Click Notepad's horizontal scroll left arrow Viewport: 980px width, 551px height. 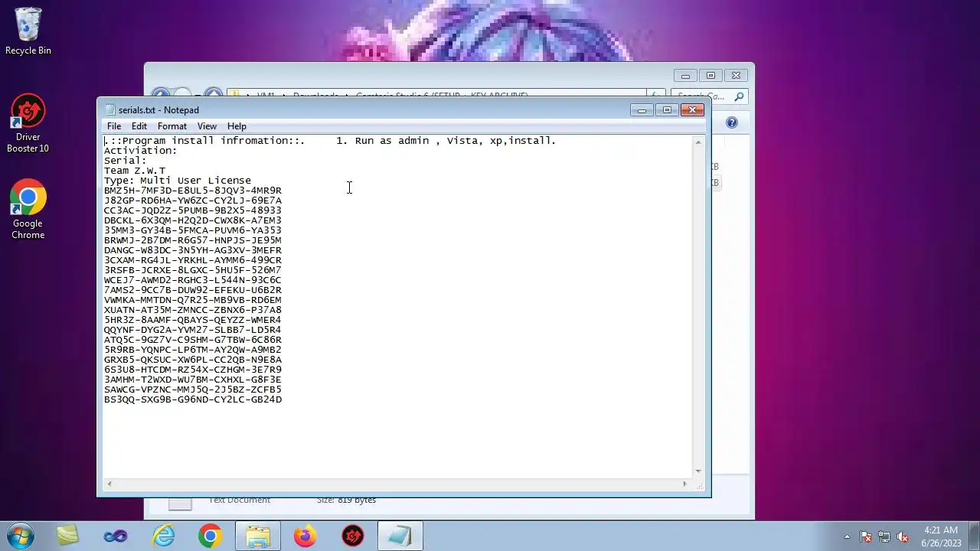109,484
